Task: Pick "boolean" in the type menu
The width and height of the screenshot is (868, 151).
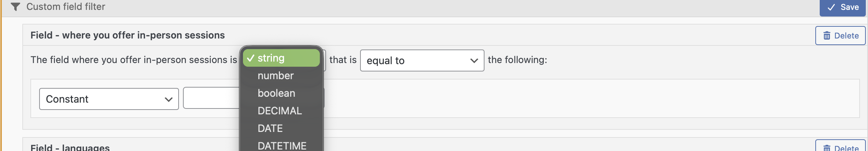Action: (276, 93)
